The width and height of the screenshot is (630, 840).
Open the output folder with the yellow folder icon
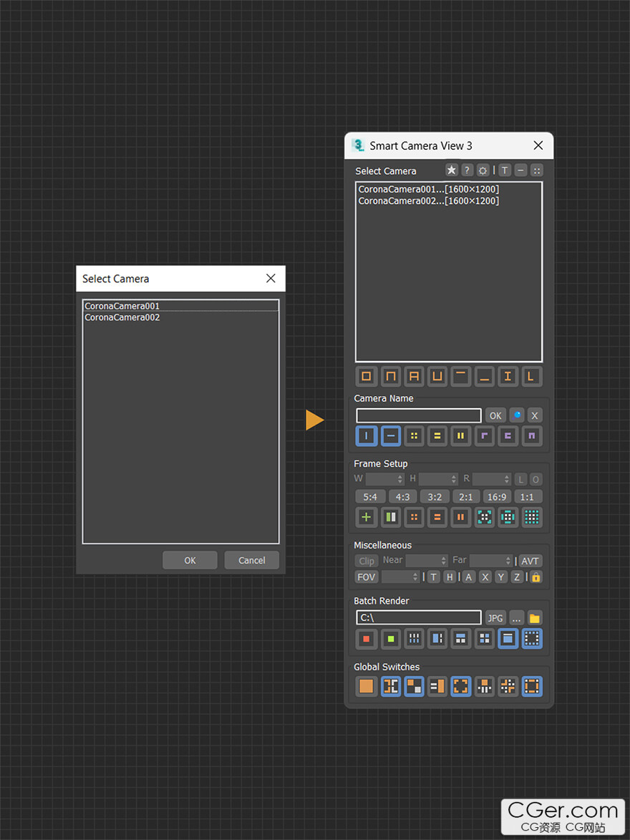(x=535, y=618)
